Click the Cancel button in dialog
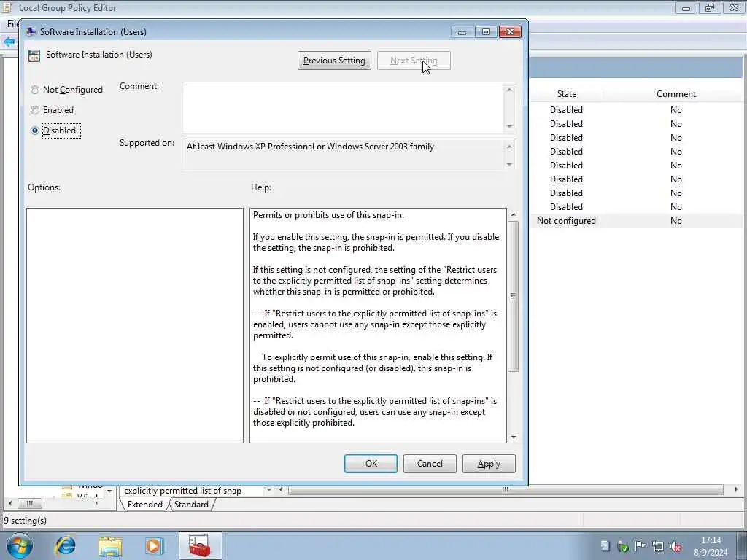Viewport: 747px width, 560px height. click(x=430, y=463)
